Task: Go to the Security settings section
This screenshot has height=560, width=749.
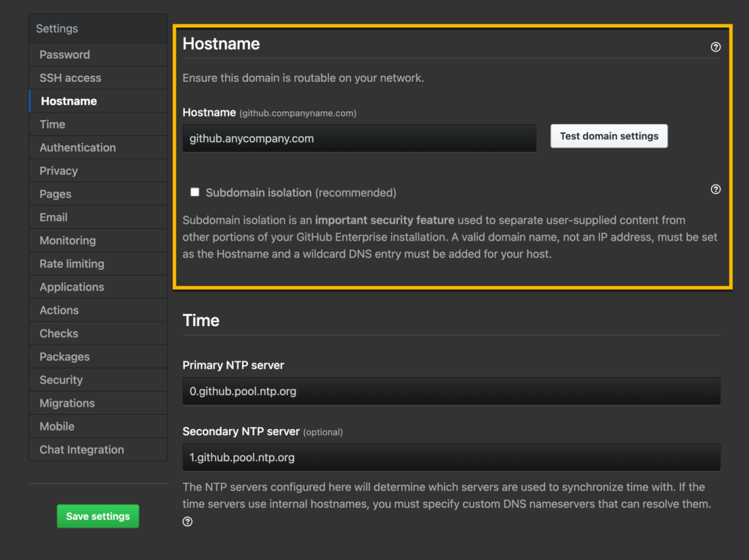Action: pos(61,379)
